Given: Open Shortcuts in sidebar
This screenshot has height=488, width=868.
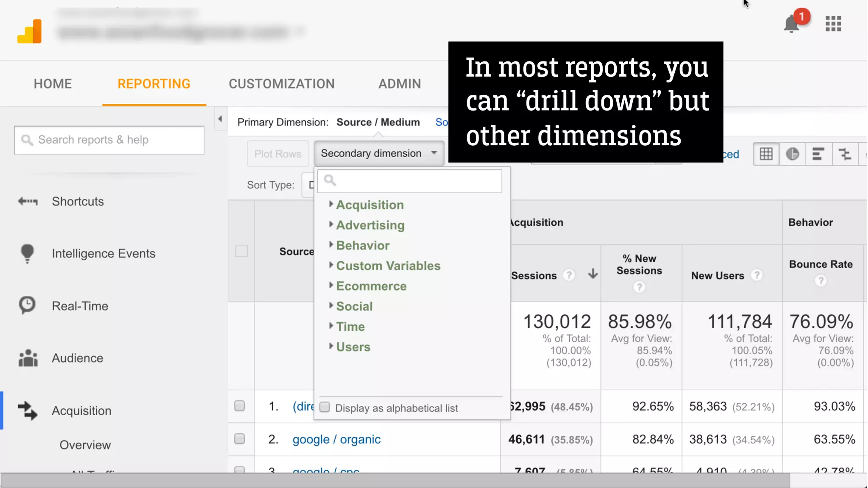Looking at the screenshot, I should click(78, 201).
